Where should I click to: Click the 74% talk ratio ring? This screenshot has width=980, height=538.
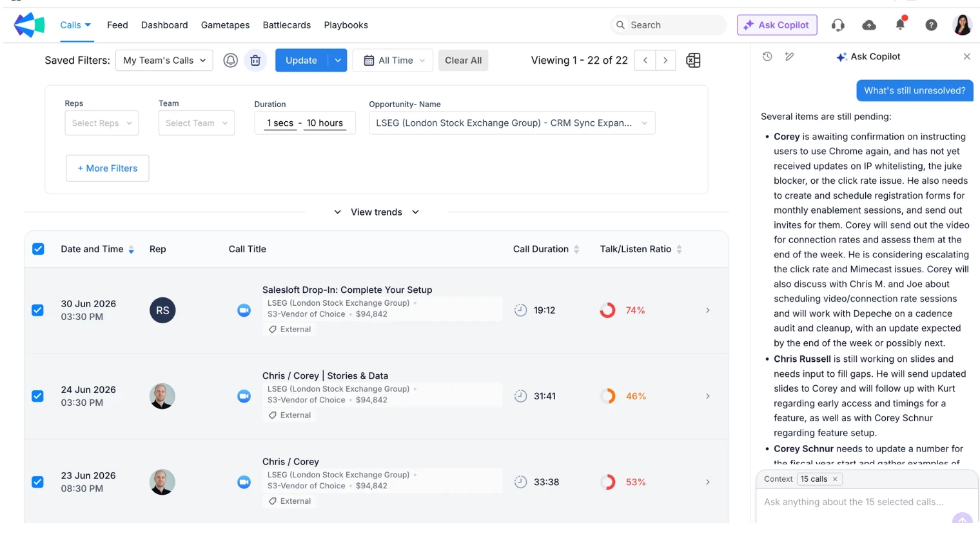point(607,310)
